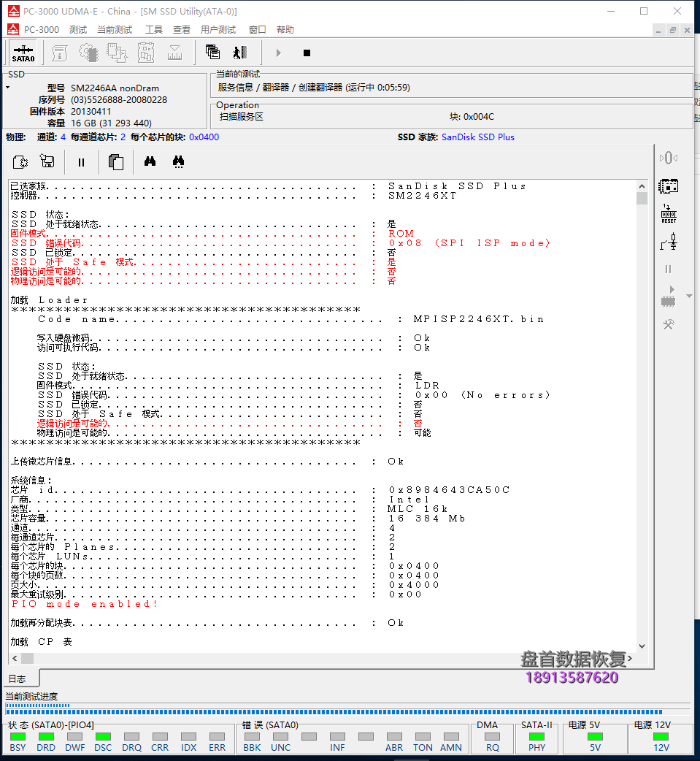Viewport: 700px width, 761px height.
Task: Click the PHY SATA-II indicator
Action: (x=536, y=737)
